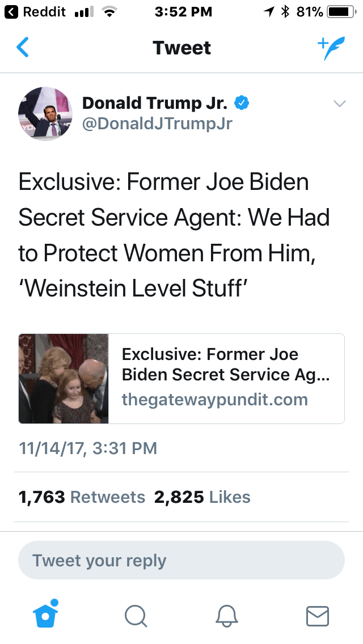This screenshot has height=644, width=363.
Task: Open Notifications bell tab
Action: [x=227, y=615]
